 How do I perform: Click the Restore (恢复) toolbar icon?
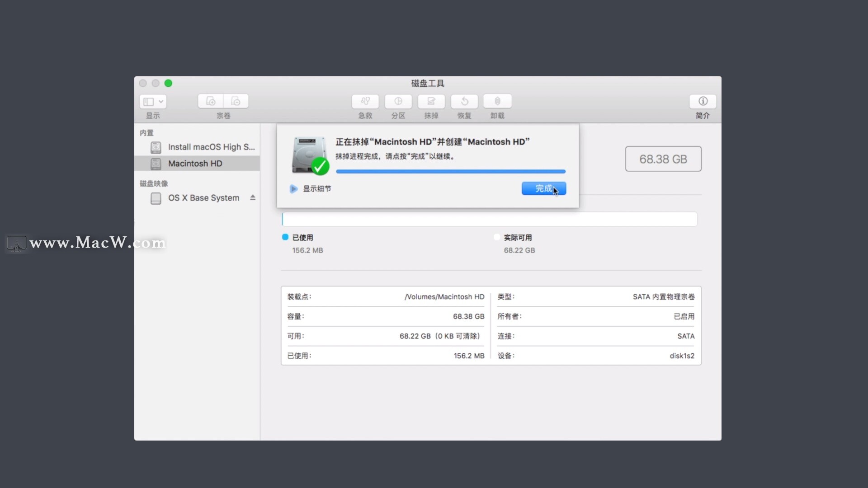click(x=464, y=101)
